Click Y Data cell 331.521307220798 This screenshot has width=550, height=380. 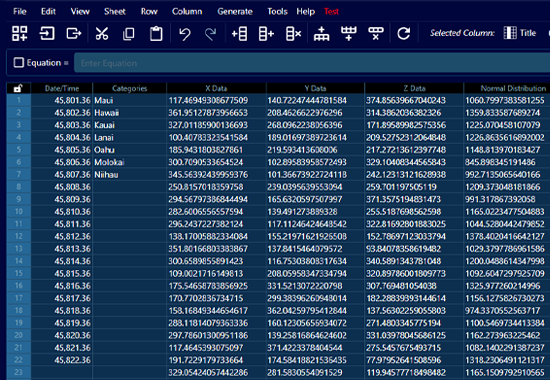tap(315, 286)
